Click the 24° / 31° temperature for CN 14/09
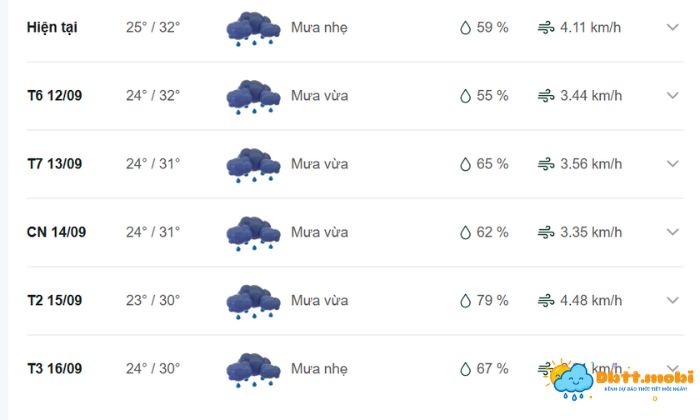The image size is (700, 420). pos(153,232)
